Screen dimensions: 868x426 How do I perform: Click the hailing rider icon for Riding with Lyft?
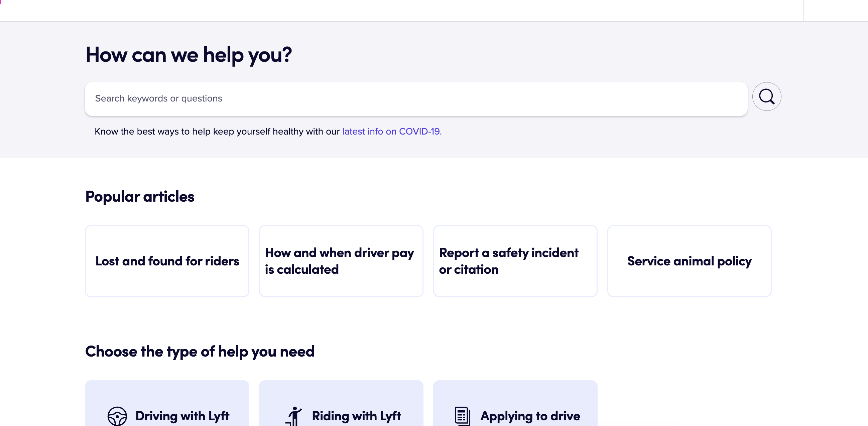(x=294, y=416)
